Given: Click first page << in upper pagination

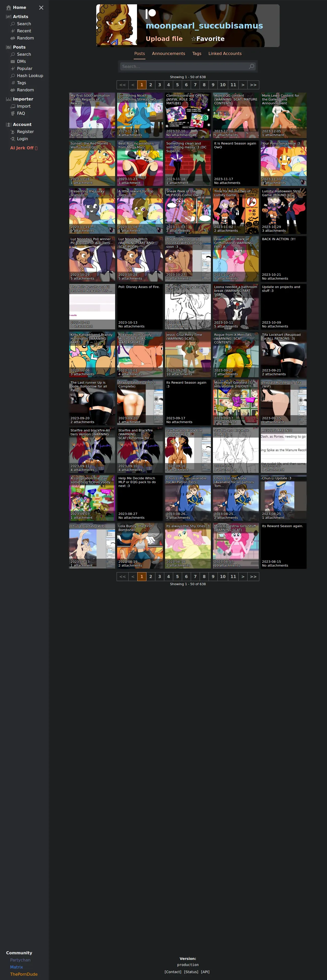Looking at the screenshot, I should click(x=122, y=85).
